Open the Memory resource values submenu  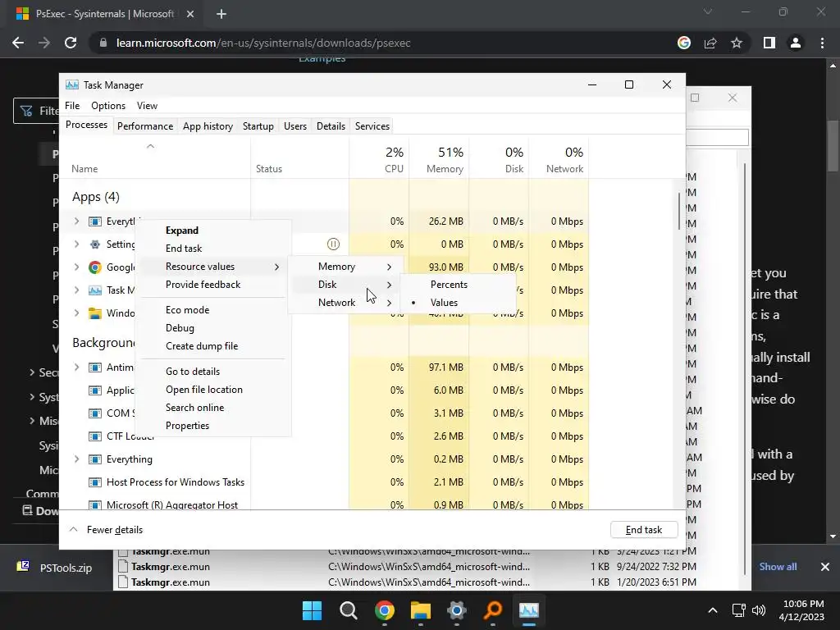[x=345, y=267]
